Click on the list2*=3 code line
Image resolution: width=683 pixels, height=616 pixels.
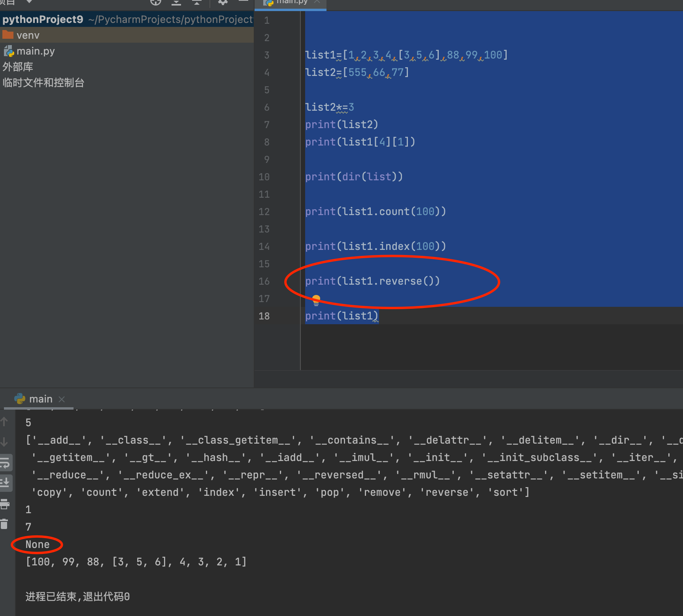[330, 107]
